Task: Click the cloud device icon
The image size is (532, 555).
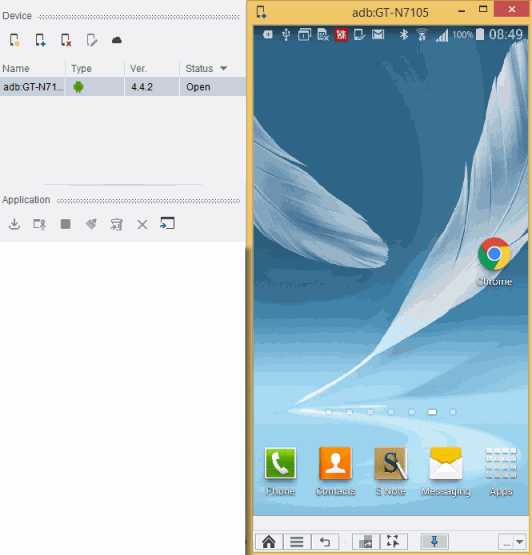Action: (x=117, y=40)
